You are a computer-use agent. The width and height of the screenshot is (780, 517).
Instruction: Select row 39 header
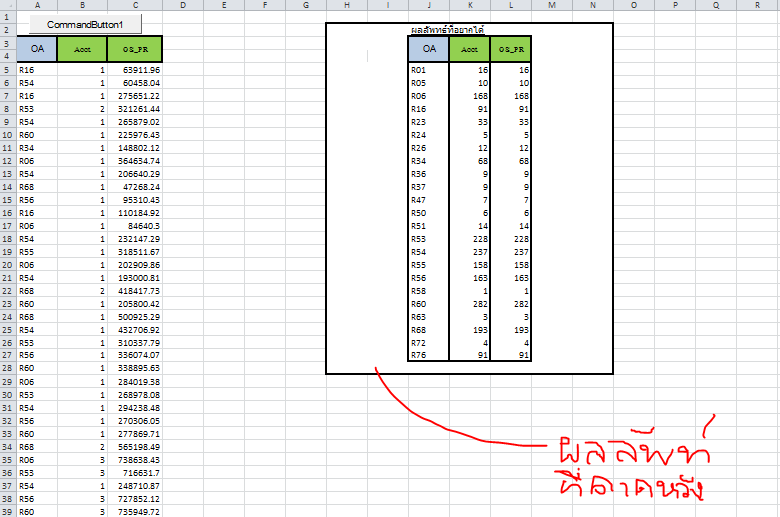click(8, 510)
